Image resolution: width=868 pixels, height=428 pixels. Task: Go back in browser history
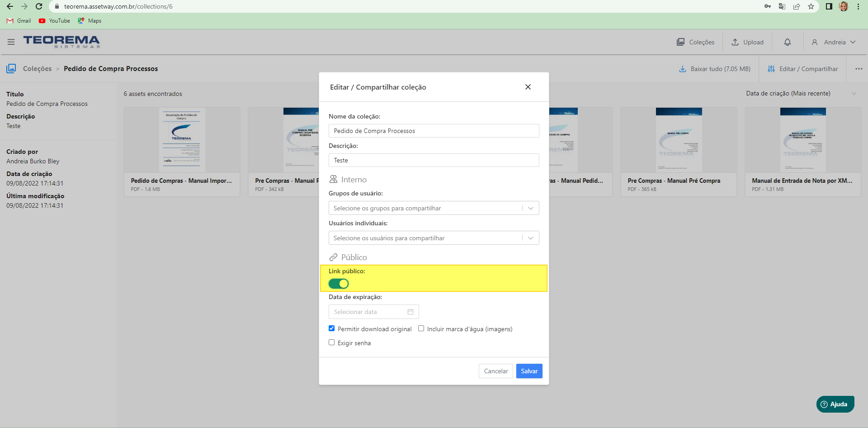coord(10,6)
